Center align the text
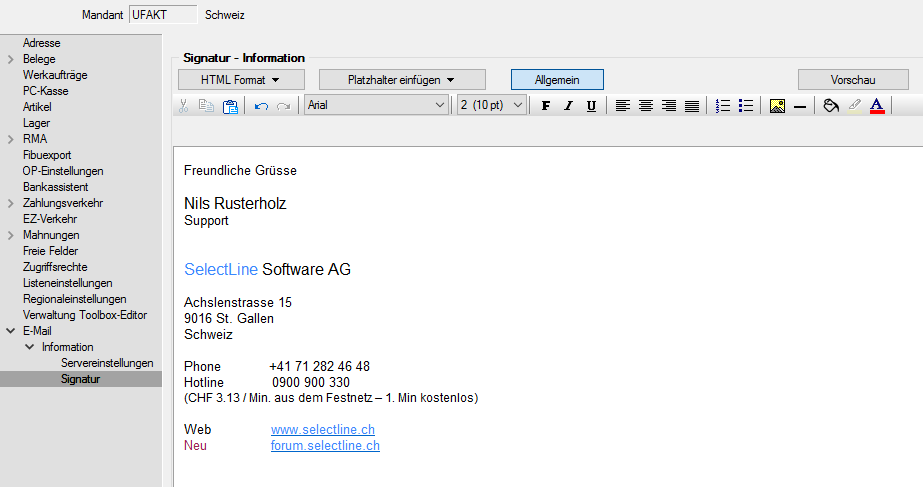This screenshot has height=487, width=923. (x=646, y=106)
